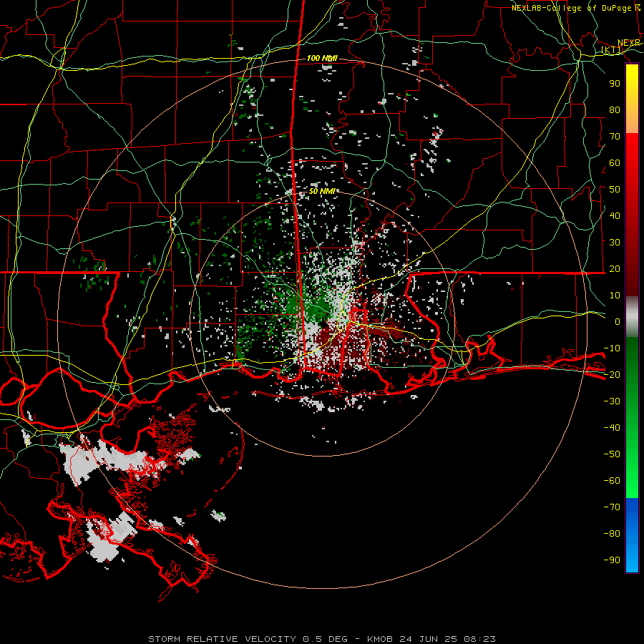
Task: Click the 0 scale label
Action: [618, 322]
